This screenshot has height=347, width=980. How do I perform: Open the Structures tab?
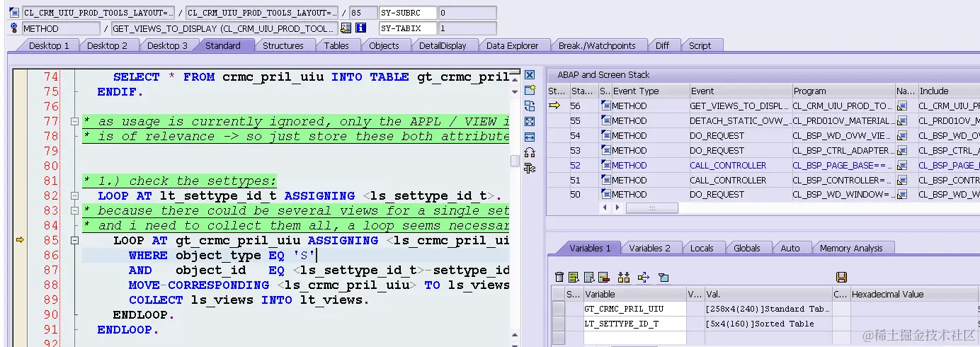(283, 45)
